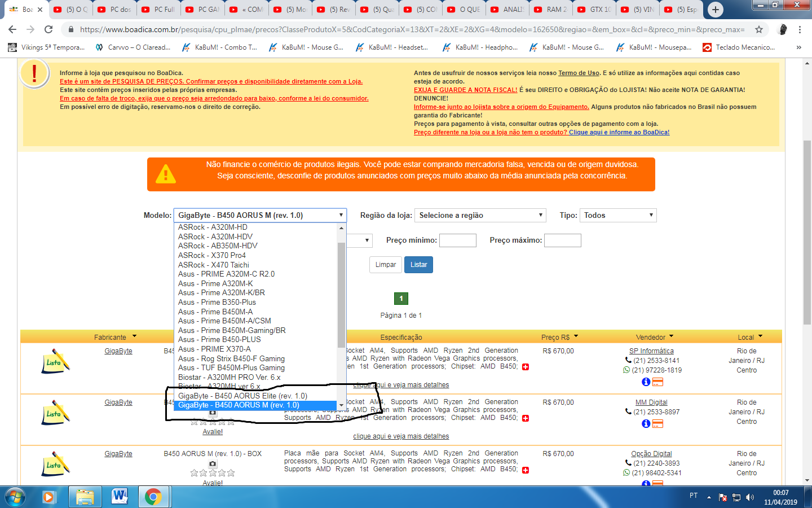
Task: Open Windows Explorer from the taskbar
Action: pyautogui.click(x=85, y=497)
